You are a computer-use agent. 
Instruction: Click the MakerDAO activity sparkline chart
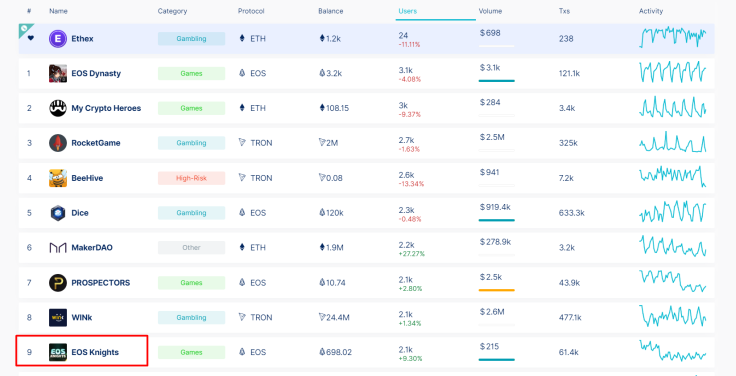[x=673, y=246]
